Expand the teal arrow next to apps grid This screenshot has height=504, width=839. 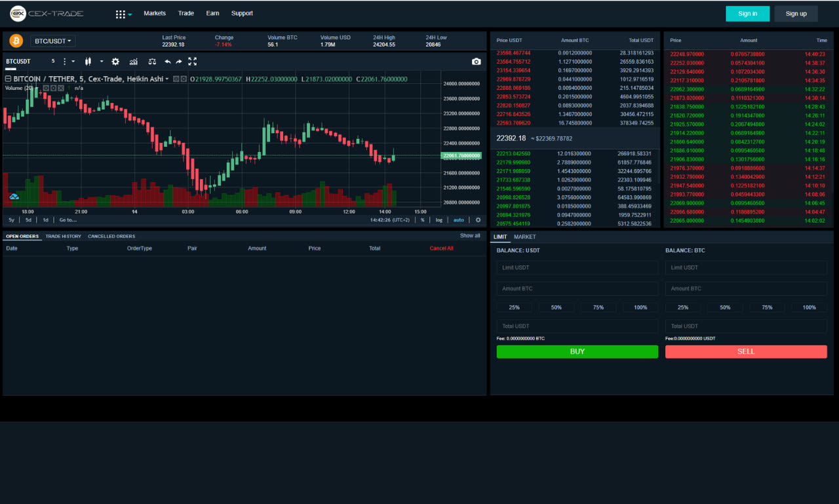[130, 14]
